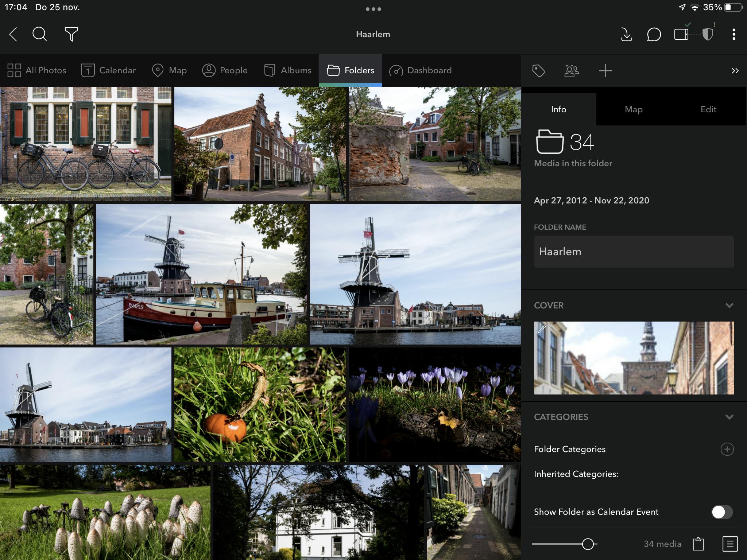Open the Map panel tab

[x=634, y=109]
